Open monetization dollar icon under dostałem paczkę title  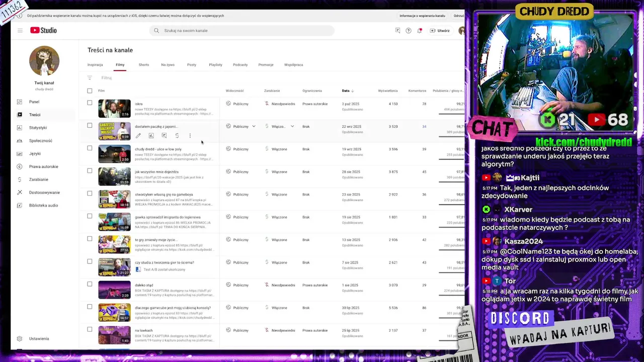[177, 136]
